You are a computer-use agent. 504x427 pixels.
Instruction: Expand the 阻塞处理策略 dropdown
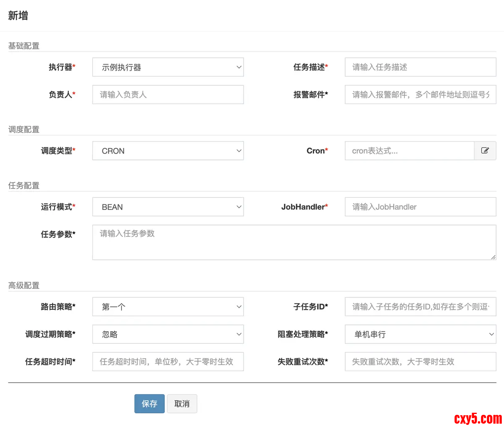[x=420, y=334]
